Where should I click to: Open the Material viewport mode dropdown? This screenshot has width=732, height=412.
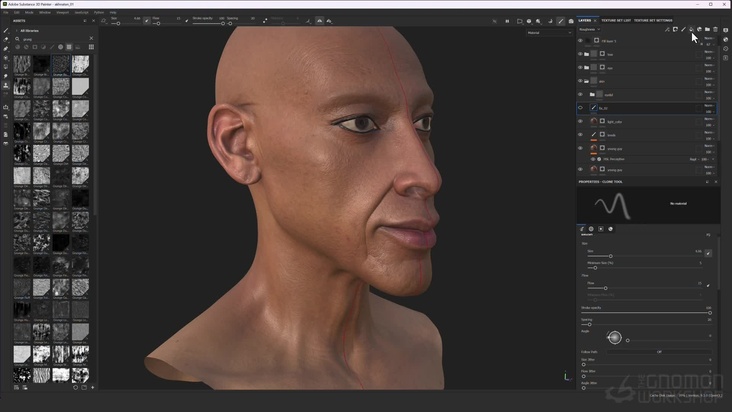tap(549, 33)
